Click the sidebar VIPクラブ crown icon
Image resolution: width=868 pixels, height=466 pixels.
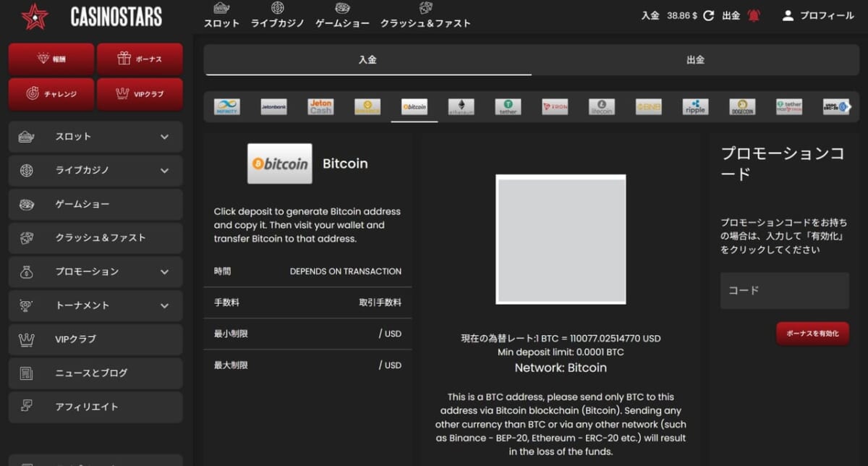pos(27,339)
